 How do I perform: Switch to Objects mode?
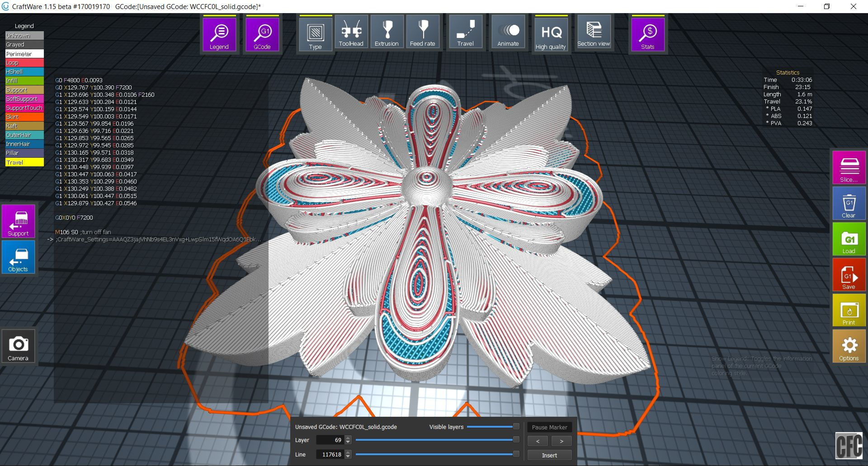tap(19, 257)
